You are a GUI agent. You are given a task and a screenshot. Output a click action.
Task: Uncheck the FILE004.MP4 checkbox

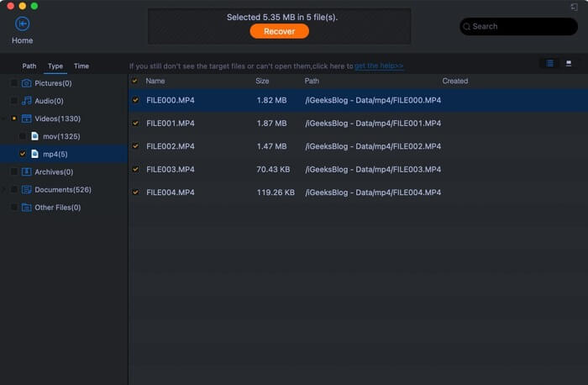pyautogui.click(x=135, y=192)
